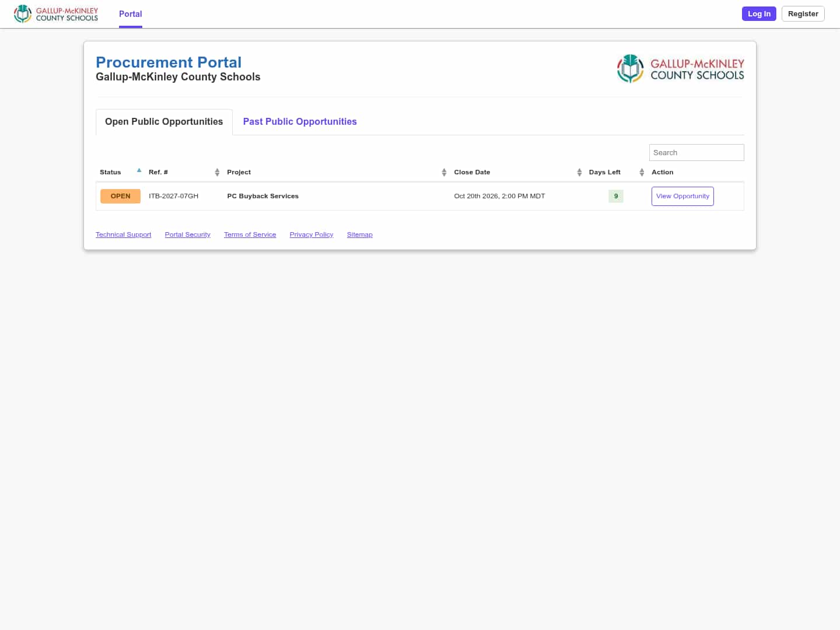Open the Portal nav tab

pos(131,14)
